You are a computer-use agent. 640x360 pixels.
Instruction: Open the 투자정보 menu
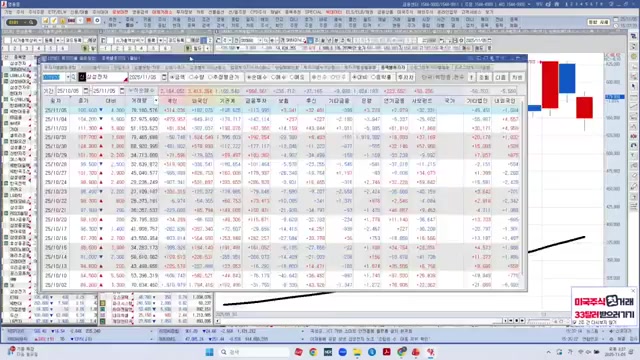click(184, 12)
